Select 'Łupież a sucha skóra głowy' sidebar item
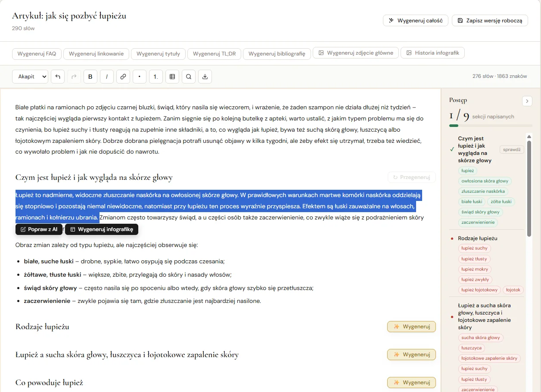Viewport: 541px width, 392px height. [x=484, y=316]
